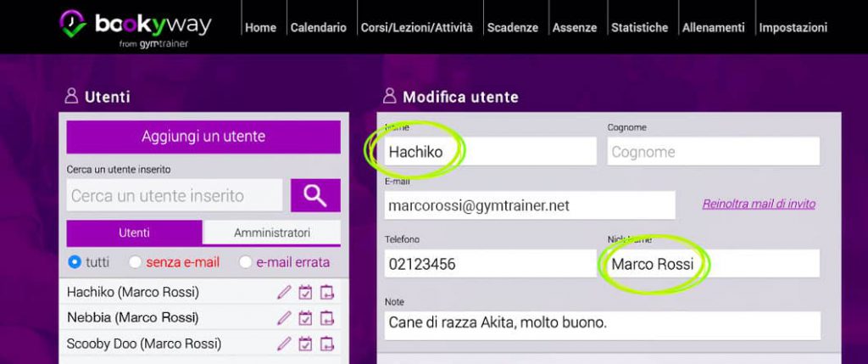Click the pencil icon for Scooby Doo

pos(284,344)
